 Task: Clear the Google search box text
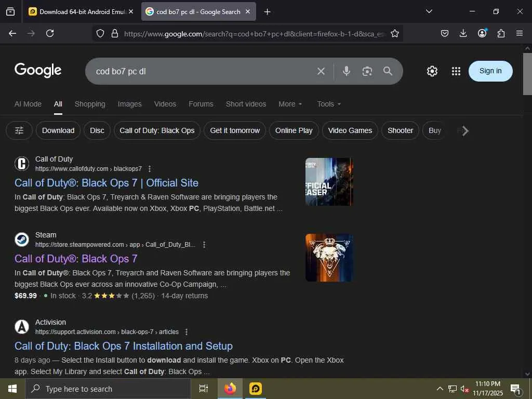[321, 71]
